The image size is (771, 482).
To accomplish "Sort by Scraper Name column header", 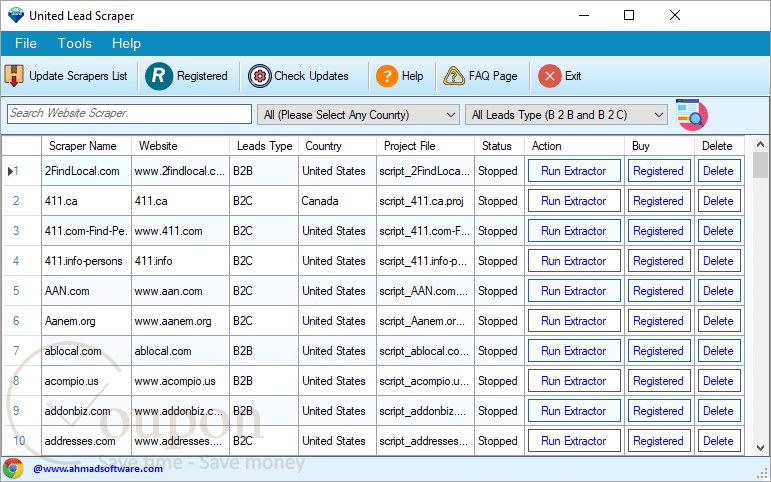I will [x=86, y=146].
